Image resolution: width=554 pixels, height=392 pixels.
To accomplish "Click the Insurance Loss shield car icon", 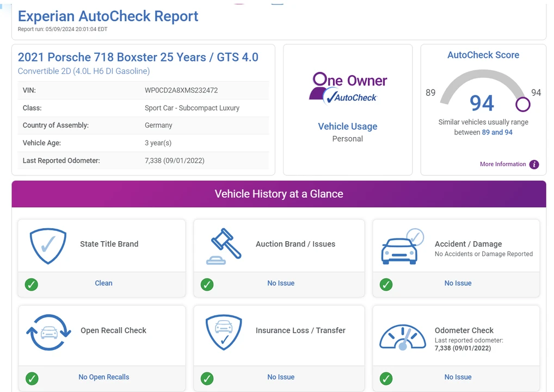I will 224,333.
